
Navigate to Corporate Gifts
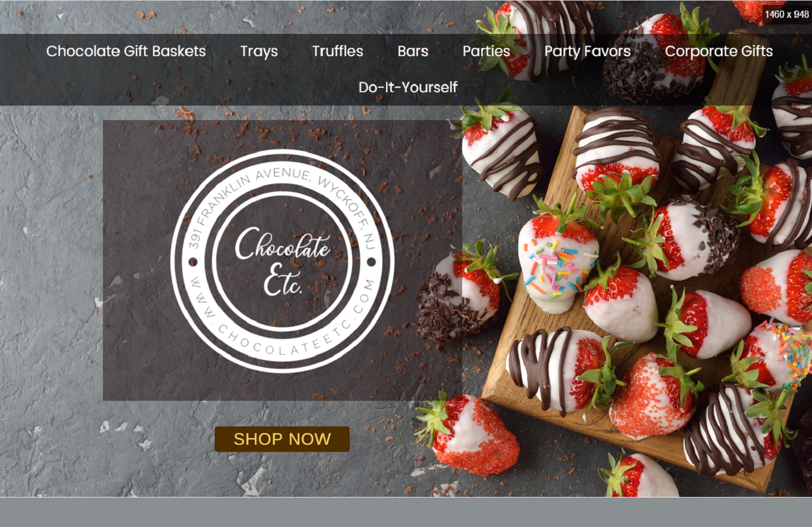point(719,52)
